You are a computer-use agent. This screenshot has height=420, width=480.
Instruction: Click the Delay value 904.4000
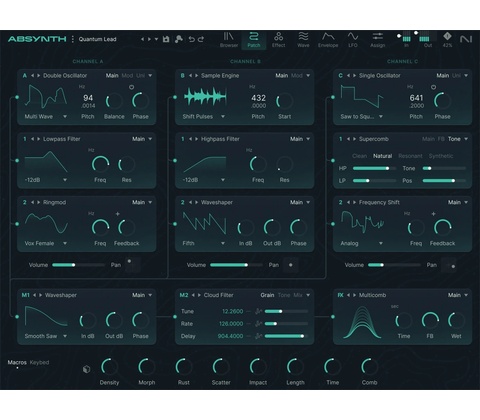click(230, 336)
